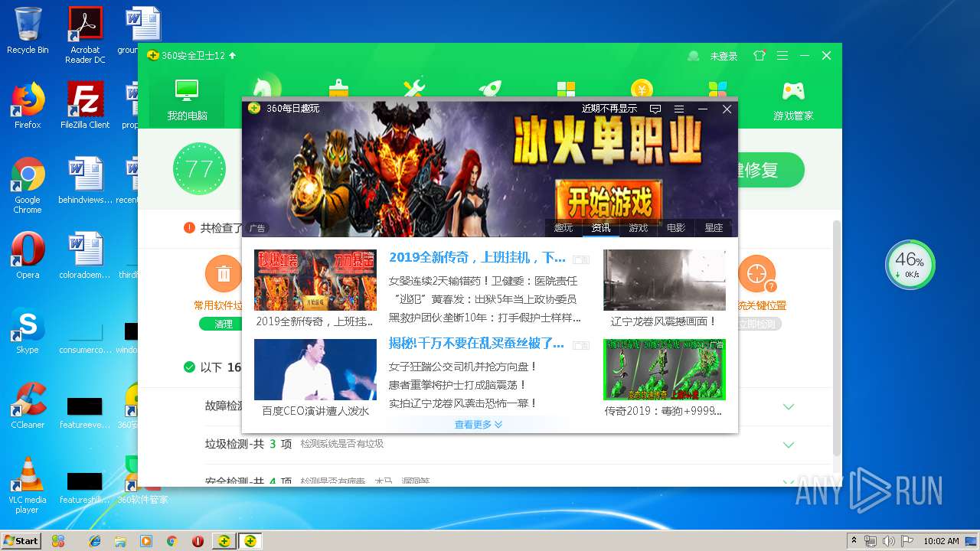Open the colored squares function icon
This screenshot has width=980, height=551.
[566, 88]
